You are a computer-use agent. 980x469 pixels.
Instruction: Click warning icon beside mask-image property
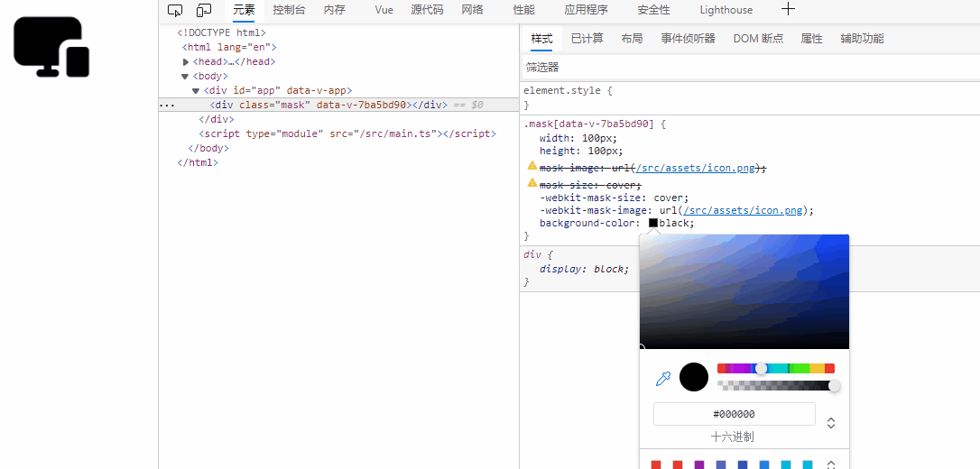point(532,165)
